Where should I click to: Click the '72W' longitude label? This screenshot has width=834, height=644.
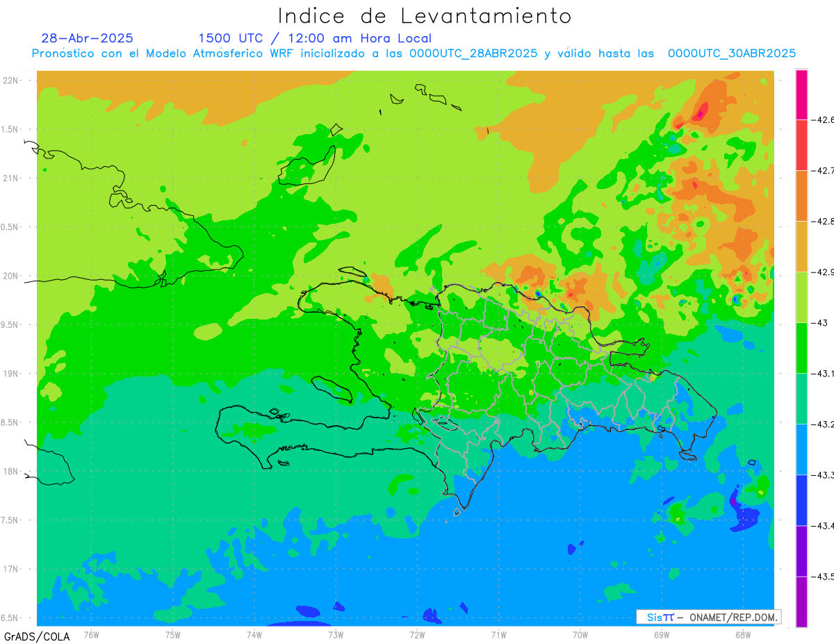point(417,635)
